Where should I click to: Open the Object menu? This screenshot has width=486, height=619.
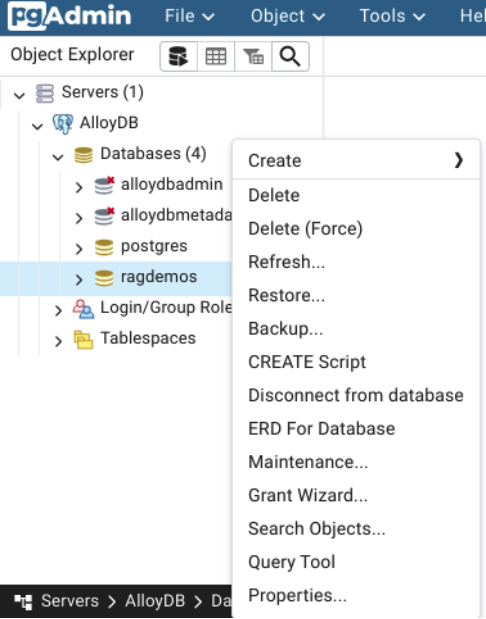[288, 16]
